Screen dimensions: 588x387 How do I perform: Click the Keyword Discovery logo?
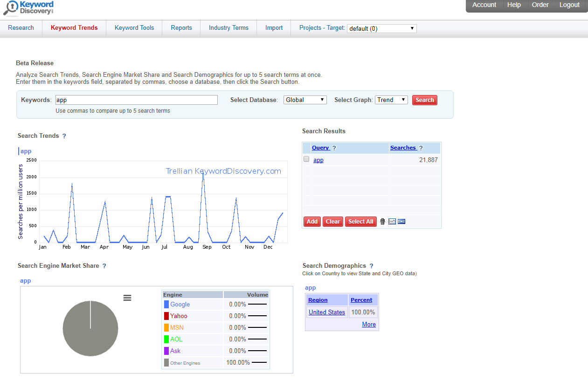pos(29,8)
